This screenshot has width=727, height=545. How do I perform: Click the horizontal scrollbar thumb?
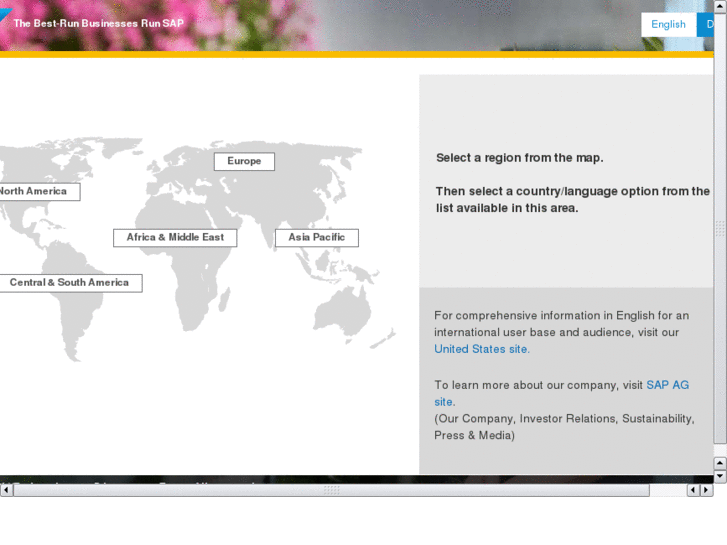click(332, 490)
